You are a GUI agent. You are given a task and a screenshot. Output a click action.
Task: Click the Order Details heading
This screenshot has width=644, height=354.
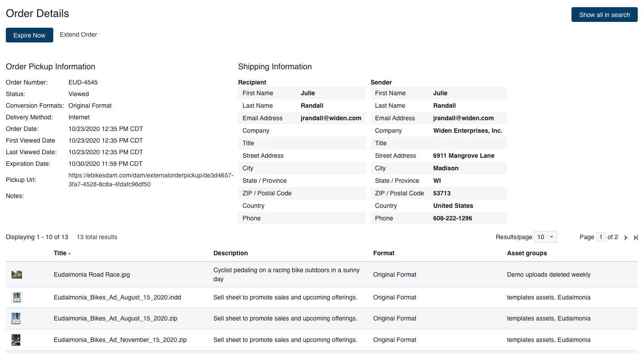[x=38, y=13]
